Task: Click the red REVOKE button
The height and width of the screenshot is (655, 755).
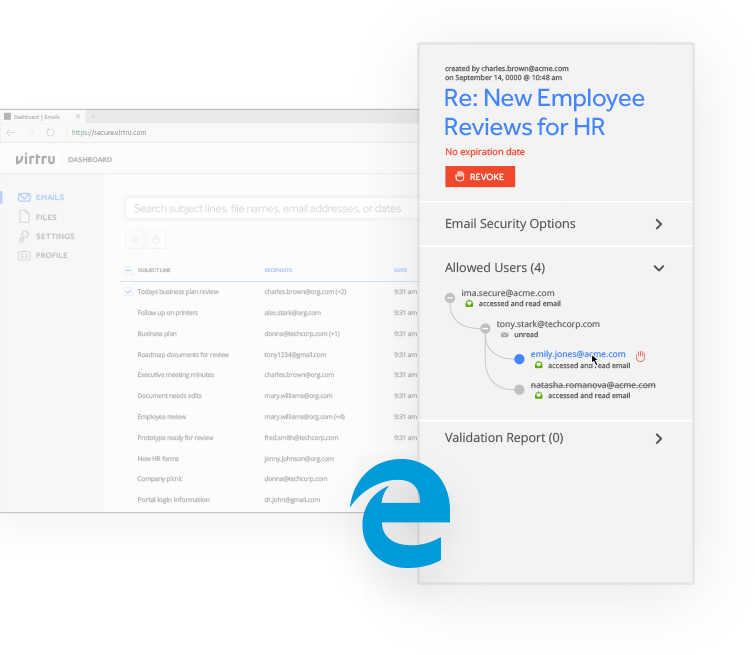Action: pyautogui.click(x=480, y=177)
